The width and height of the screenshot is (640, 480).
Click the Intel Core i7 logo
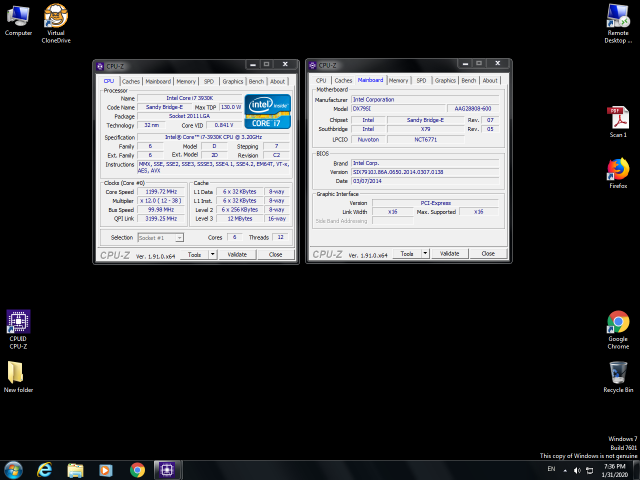tap(267, 111)
